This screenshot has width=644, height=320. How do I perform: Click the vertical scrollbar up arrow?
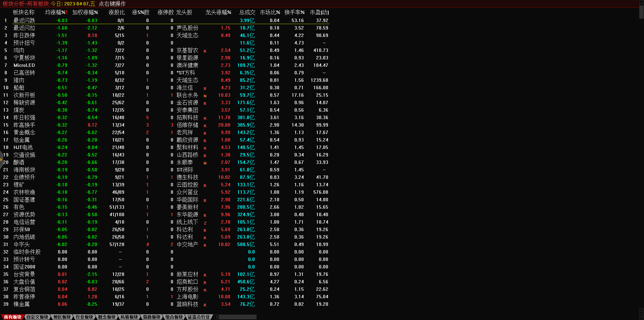click(641, 2)
